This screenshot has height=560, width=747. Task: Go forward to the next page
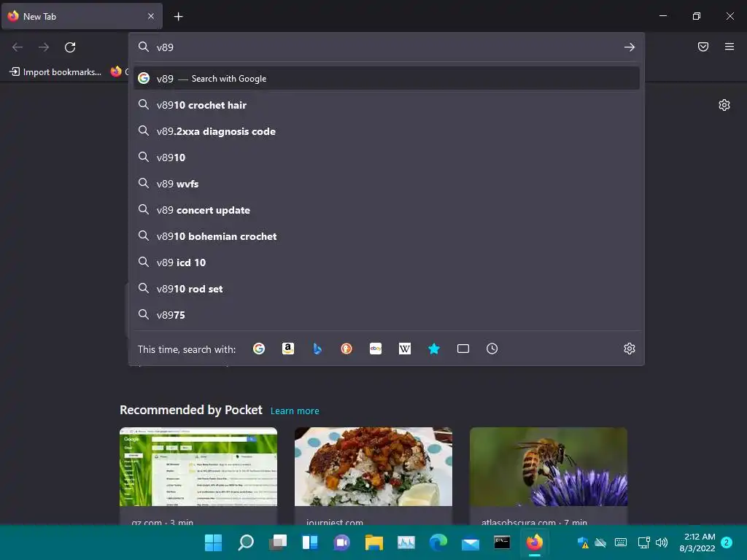pos(44,47)
